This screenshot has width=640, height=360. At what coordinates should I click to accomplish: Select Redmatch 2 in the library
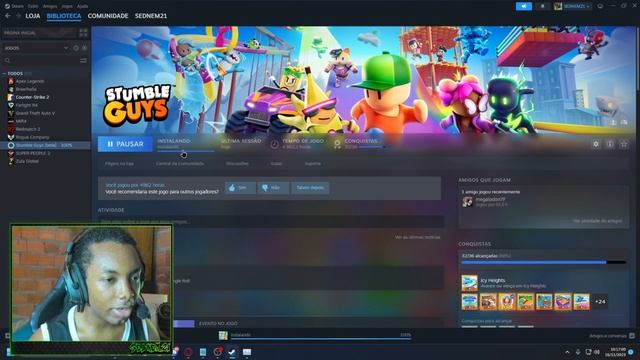(28, 129)
